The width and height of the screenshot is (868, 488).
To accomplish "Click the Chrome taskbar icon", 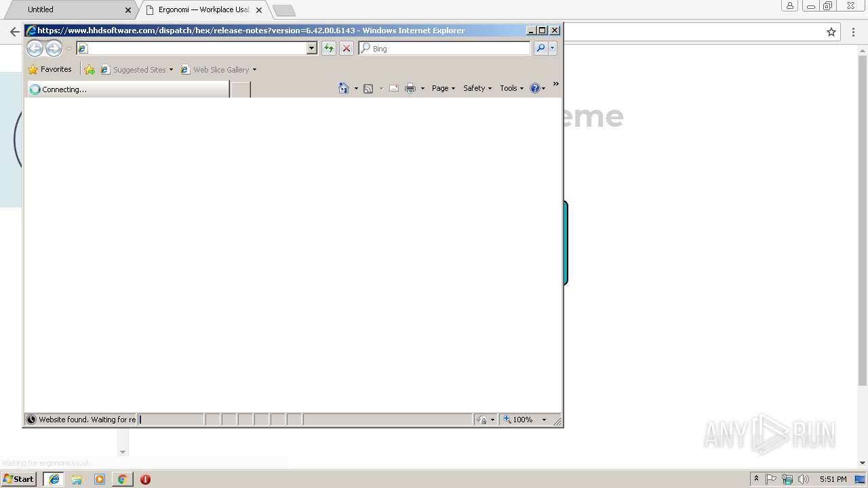I will (122, 479).
